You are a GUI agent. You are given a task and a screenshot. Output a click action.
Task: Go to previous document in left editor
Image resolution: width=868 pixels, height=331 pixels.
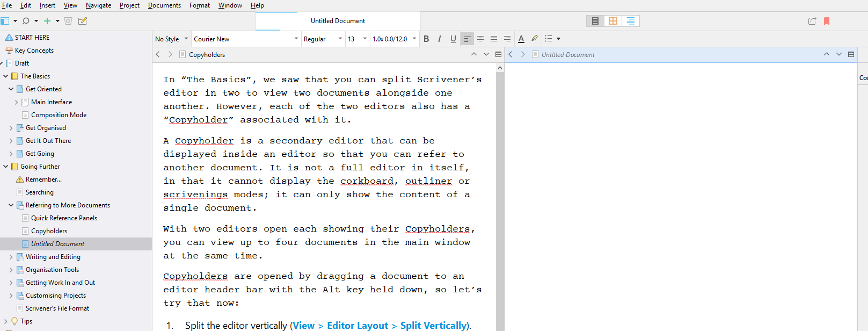[x=473, y=54]
